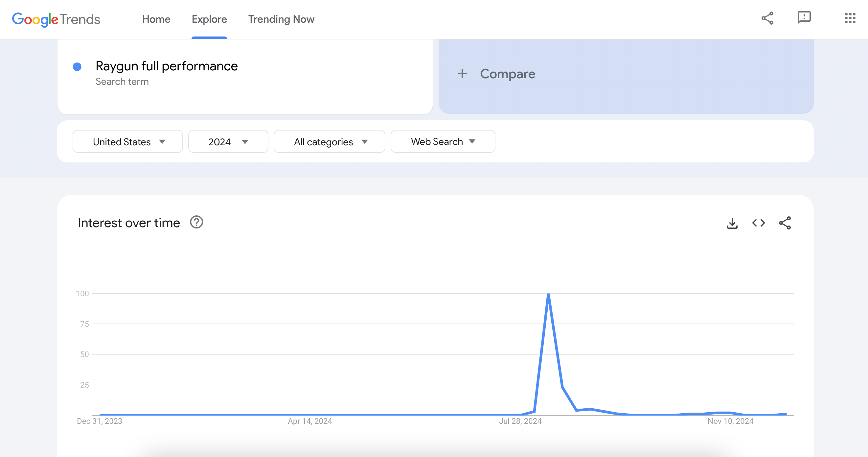
Task: Click the Compare button
Action: 507,74
